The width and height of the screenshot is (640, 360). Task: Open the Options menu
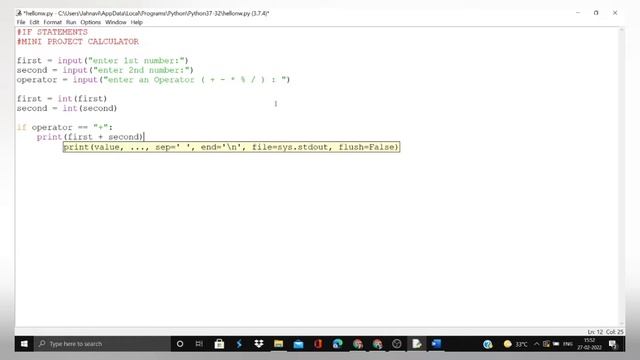pos(90,22)
